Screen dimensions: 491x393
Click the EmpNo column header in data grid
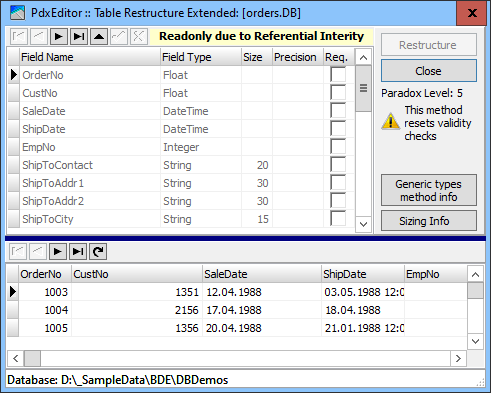pyautogui.click(x=436, y=274)
